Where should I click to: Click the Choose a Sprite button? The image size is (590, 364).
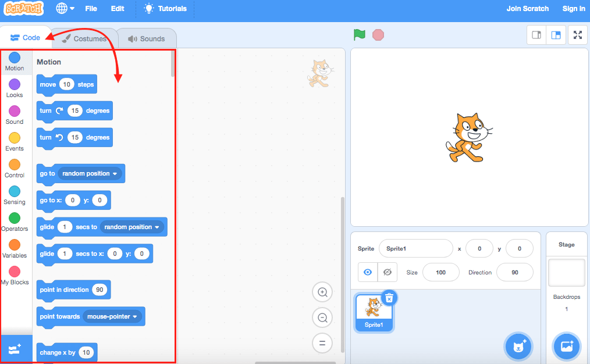[518, 346]
